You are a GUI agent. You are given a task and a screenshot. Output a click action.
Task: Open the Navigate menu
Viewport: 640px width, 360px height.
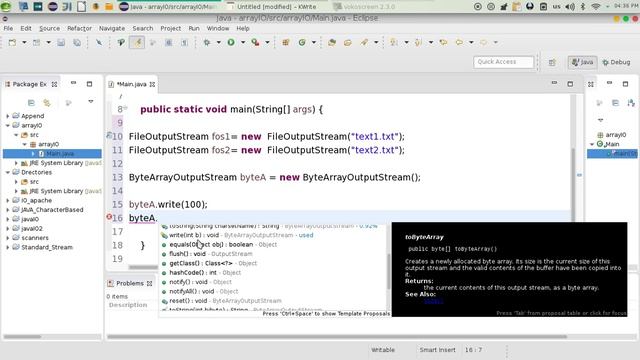(x=112, y=29)
